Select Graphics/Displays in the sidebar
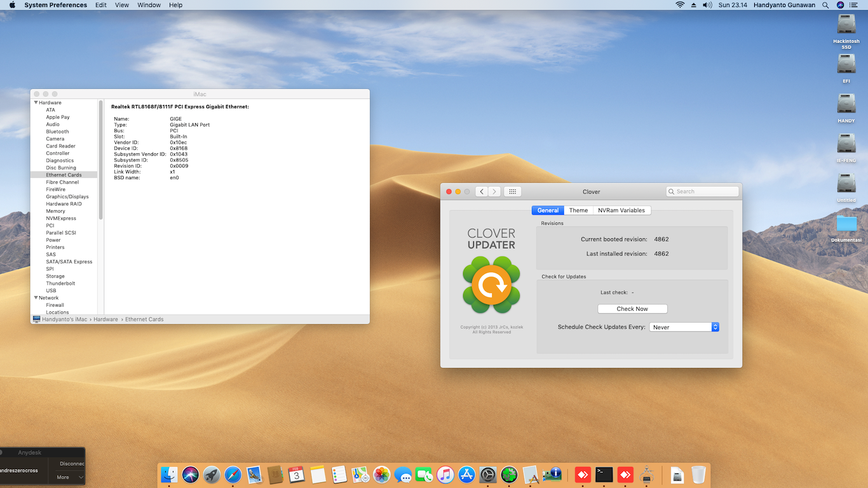The height and width of the screenshot is (488, 868). tap(67, 197)
